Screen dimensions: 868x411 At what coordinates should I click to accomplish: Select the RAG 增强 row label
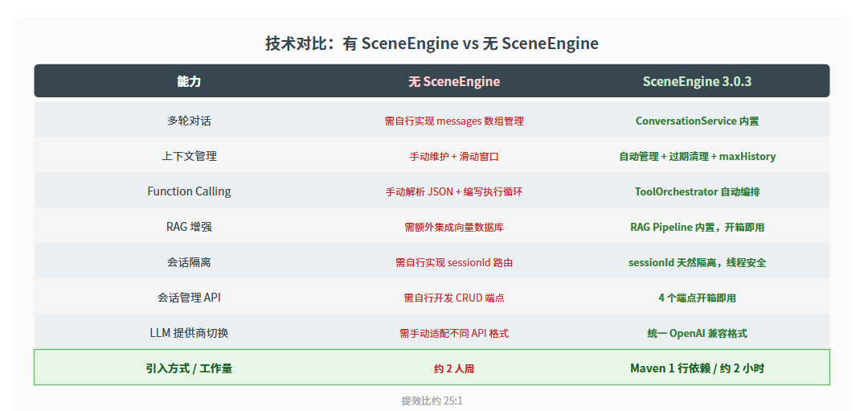click(x=189, y=227)
